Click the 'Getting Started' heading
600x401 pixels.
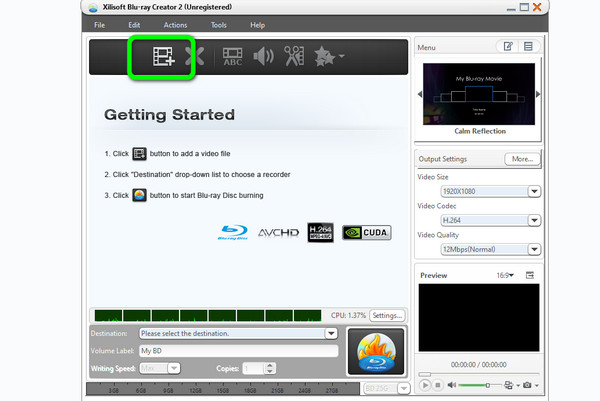pos(170,115)
